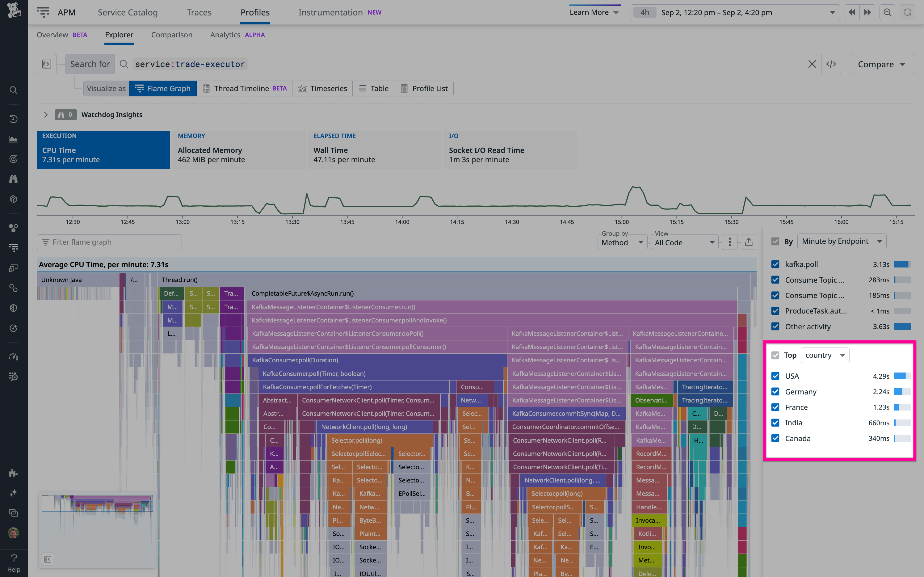Expand the Watchdog Insights section

pos(46,115)
